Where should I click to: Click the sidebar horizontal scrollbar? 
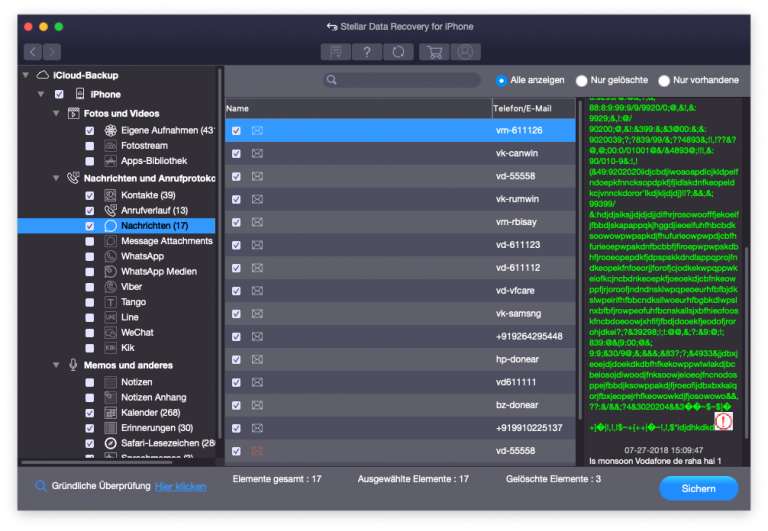(97, 462)
